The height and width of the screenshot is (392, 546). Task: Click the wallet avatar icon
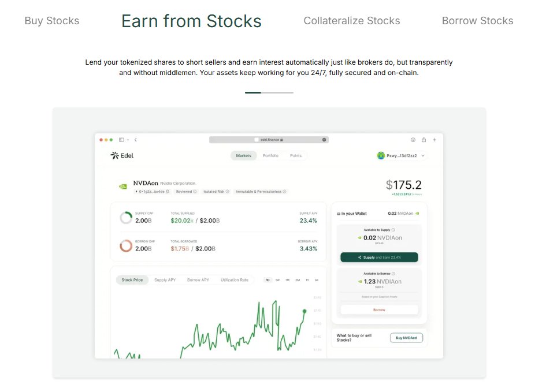coord(381,155)
